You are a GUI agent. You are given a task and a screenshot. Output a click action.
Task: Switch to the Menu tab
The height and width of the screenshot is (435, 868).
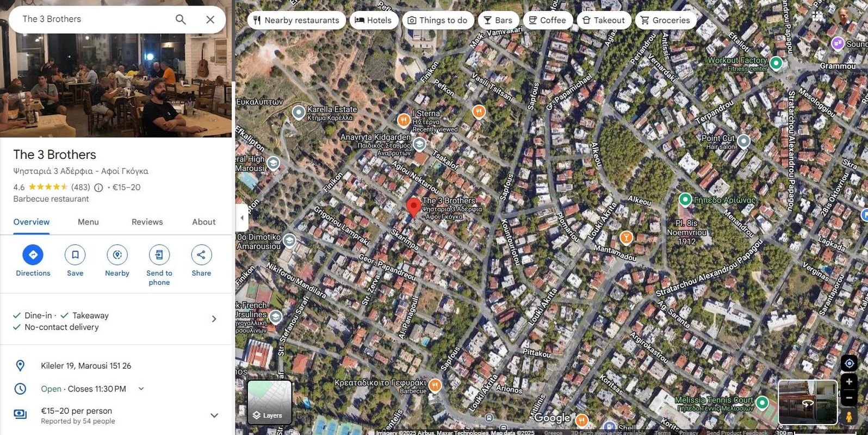pos(88,222)
